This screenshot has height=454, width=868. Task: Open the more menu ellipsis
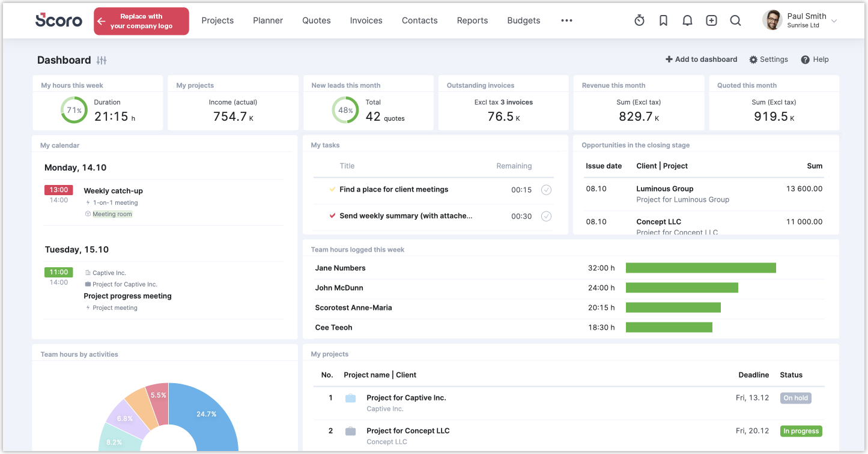[x=566, y=20]
